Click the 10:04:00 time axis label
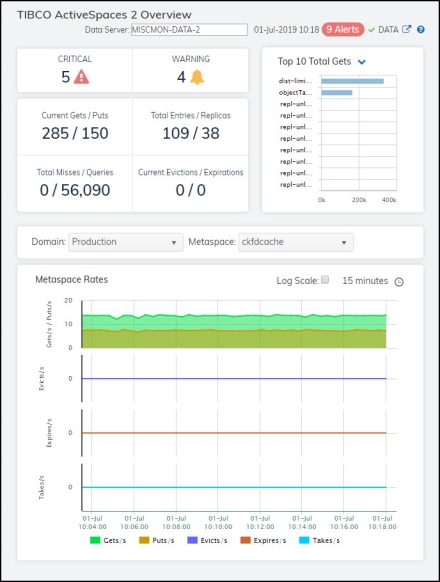Screen dimensions: 440x582 [92, 527]
